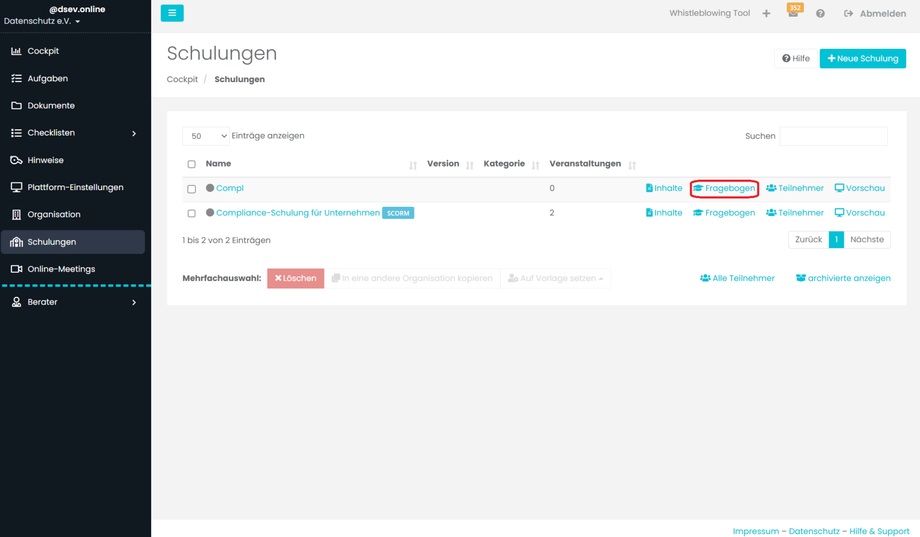
Task: Click the '1 bis 2 von 2 Einträgen' text
Action: pos(226,240)
